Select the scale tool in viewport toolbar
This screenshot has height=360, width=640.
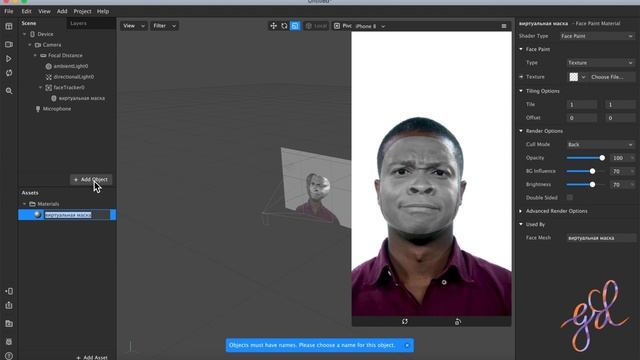pos(295,26)
